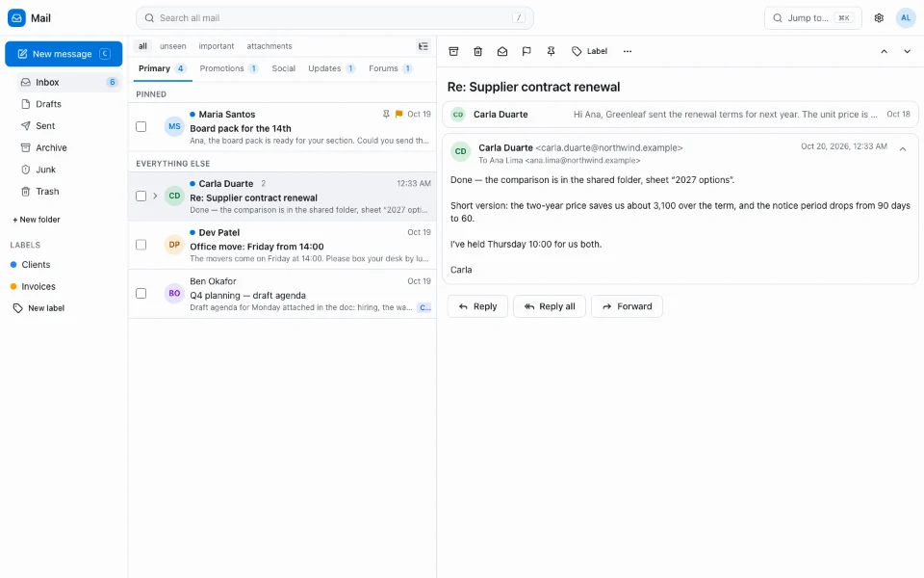Go to previous message with up arrow
The image size is (924, 578).
(884, 51)
